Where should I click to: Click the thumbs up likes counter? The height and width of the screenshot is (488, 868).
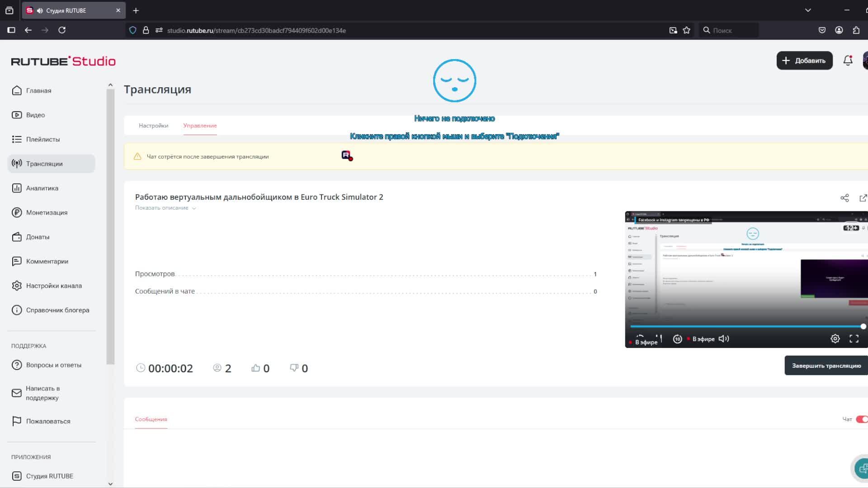tap(260, 368)
